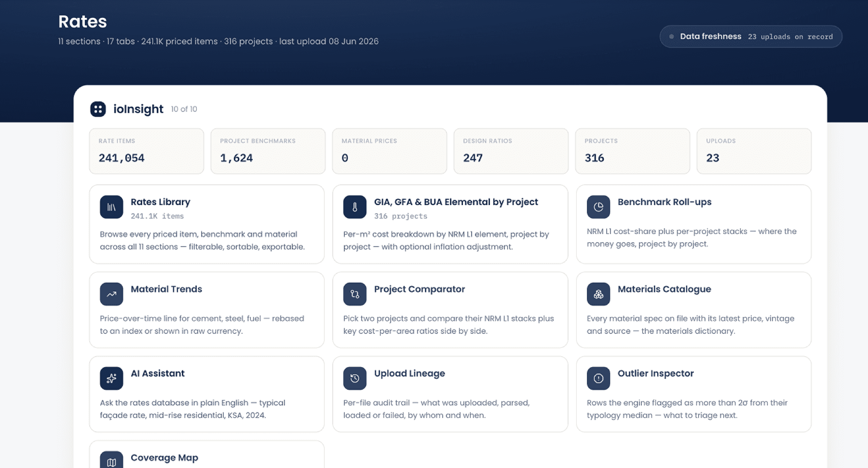Screen dimensions: 868x468
Task: Select the Uploads stat tile
Action: [754, 151]
